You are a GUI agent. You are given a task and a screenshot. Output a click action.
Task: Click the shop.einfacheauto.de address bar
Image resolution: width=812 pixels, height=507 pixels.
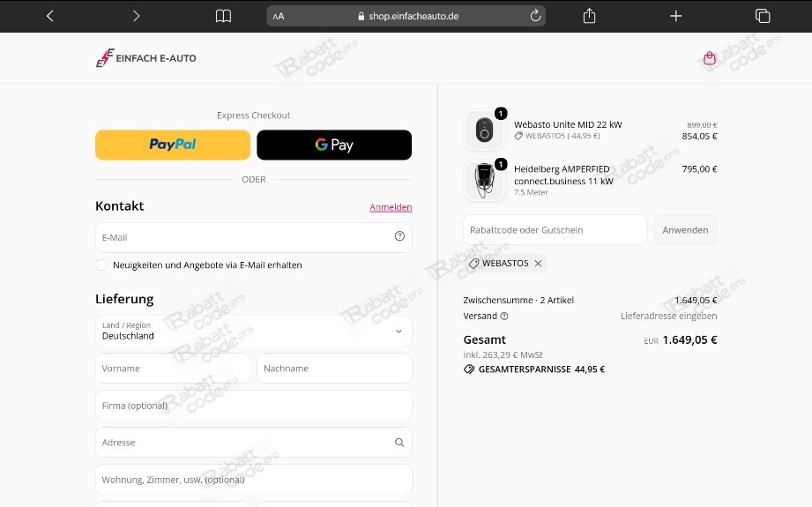pos(406,16)
